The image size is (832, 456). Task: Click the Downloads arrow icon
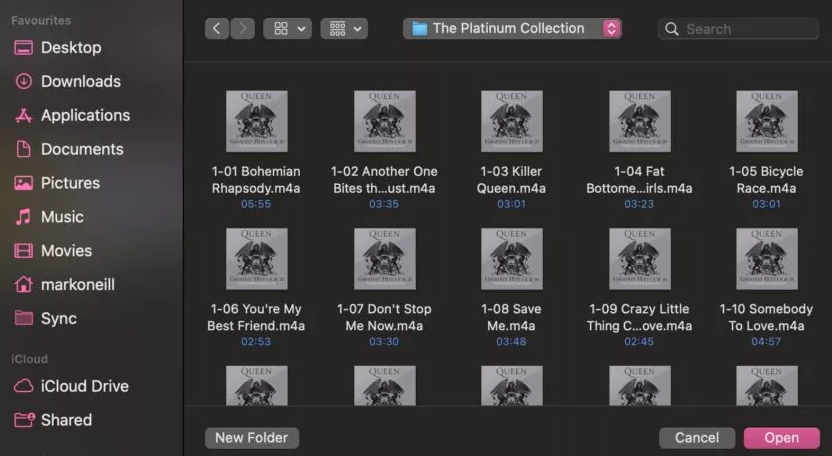coord(23,81)
